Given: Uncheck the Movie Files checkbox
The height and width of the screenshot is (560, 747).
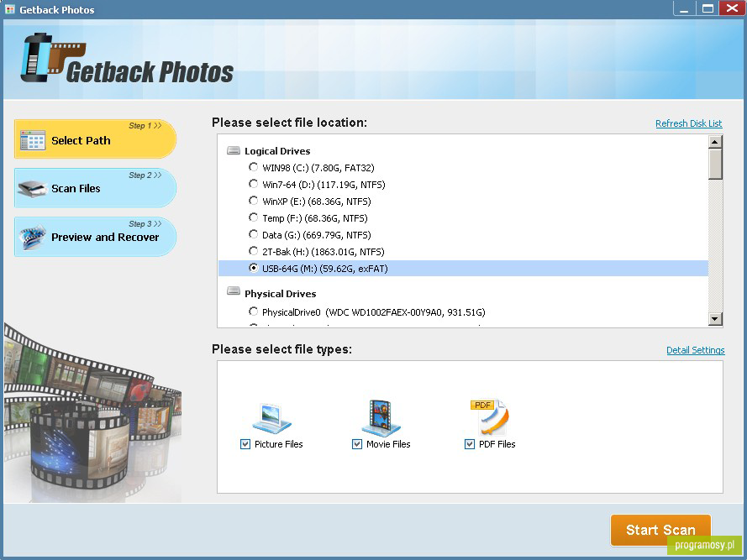Looking at the screenshot, I should click(357, 444).
